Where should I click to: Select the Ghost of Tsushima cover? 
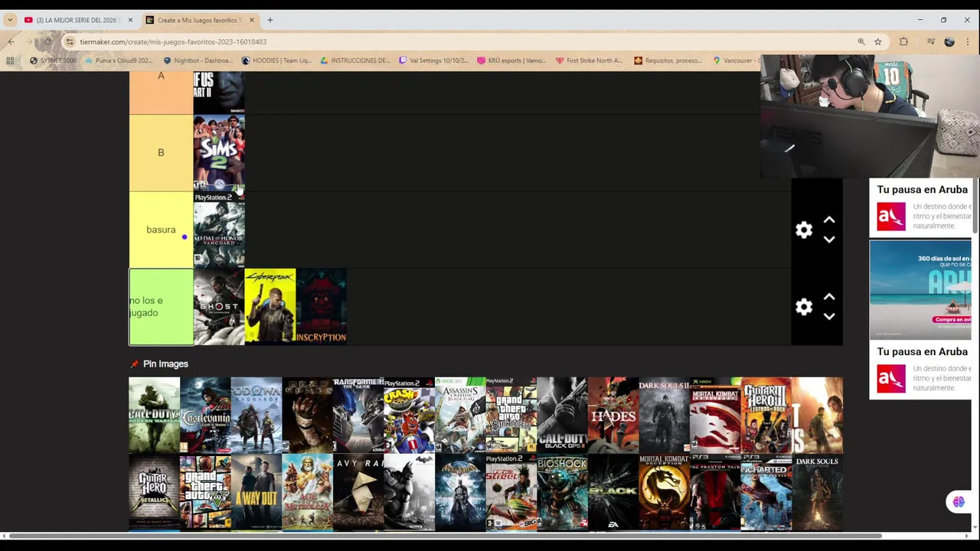click(219, 307)
